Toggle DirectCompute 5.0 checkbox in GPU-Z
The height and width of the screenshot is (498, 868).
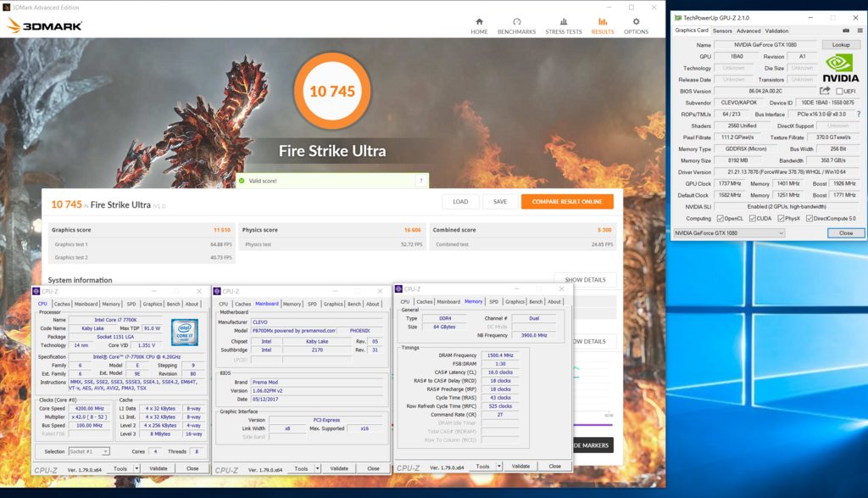[810, 218]
